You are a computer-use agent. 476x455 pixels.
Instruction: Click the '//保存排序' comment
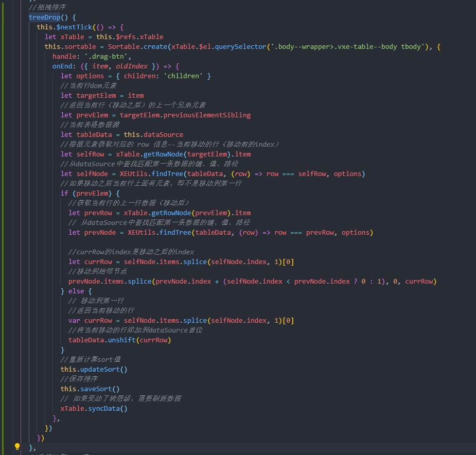[79, 379]
